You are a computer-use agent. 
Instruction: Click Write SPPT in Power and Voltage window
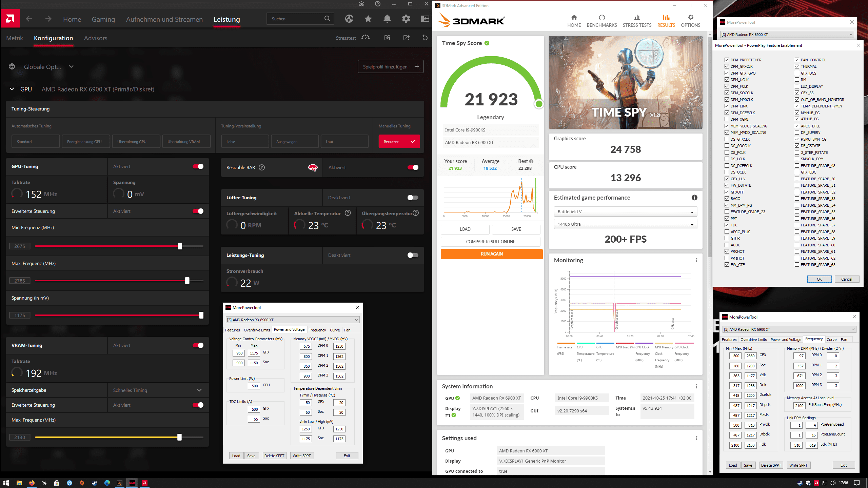pos(301,456)
